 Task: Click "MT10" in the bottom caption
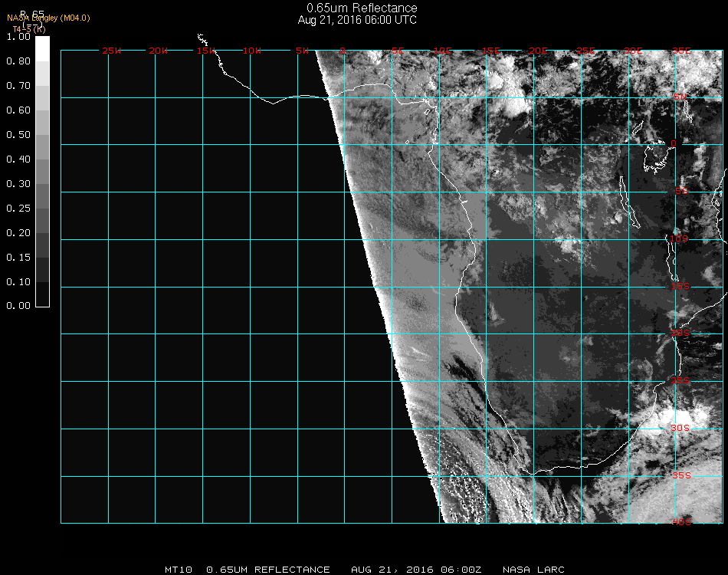tap(179, 570)
